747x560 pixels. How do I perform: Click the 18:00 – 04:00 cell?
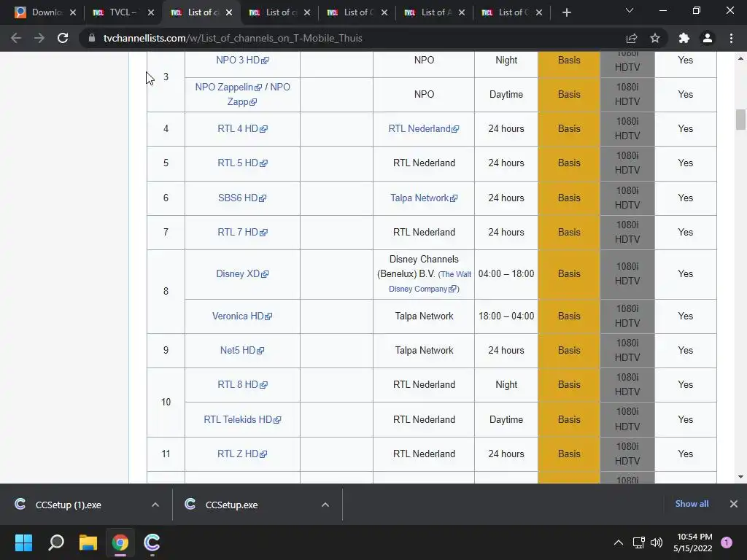(506, 316)
